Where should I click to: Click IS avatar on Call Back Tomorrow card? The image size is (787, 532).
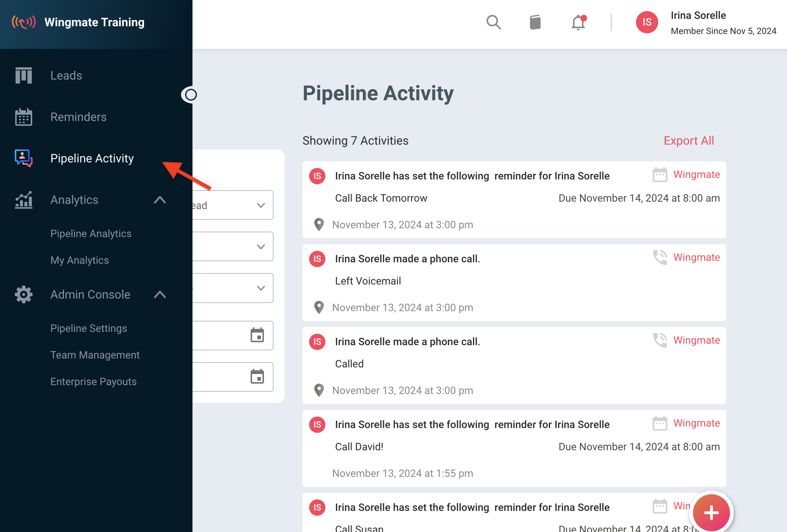317,176
